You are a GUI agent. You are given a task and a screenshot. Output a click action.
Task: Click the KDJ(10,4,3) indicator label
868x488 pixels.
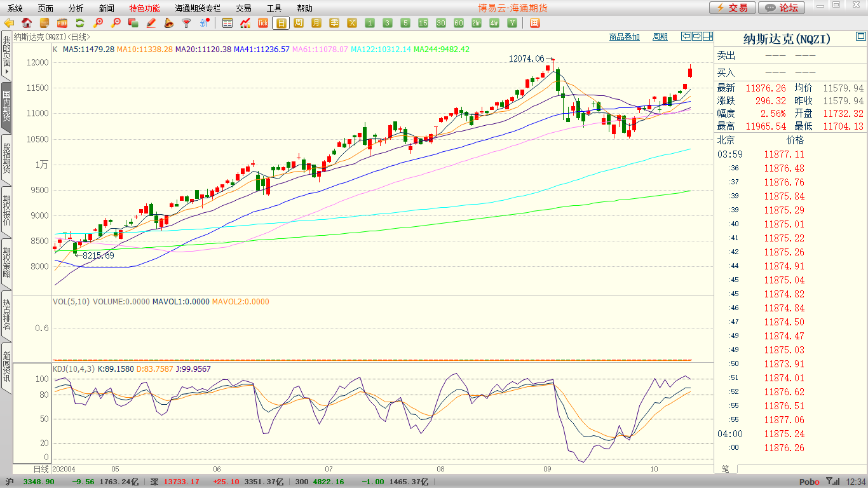click(74, 369)
